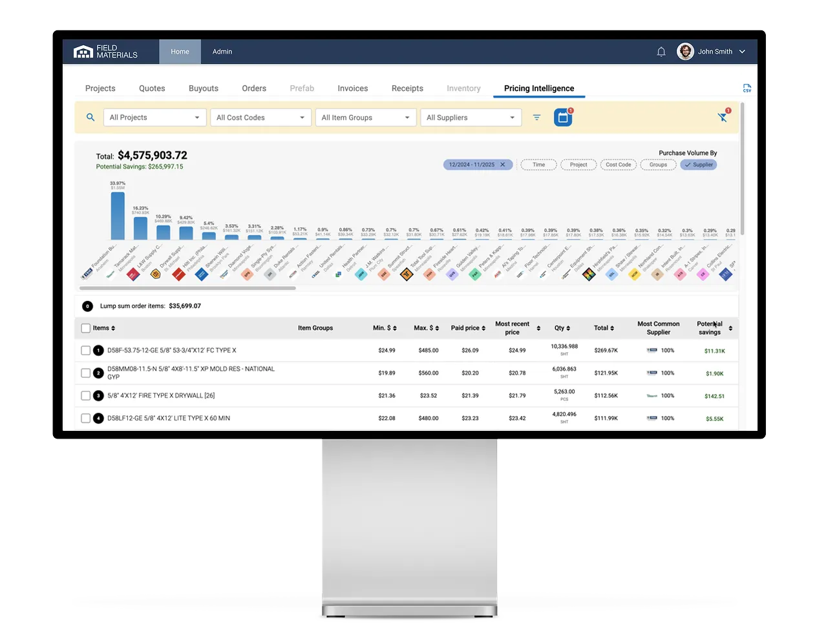Open the search in the filter bar
The width and height of the screenshot is (817, 644).
[90, 118]
